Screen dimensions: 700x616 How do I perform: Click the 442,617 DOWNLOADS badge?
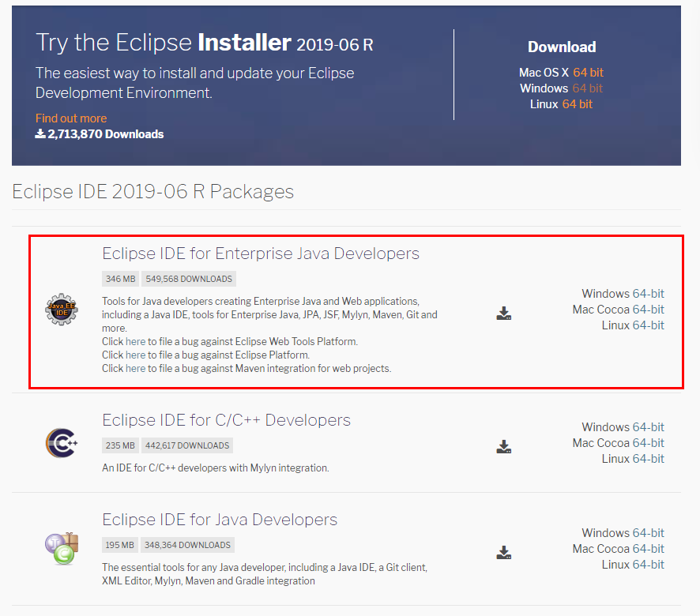[x=187, y=445]
